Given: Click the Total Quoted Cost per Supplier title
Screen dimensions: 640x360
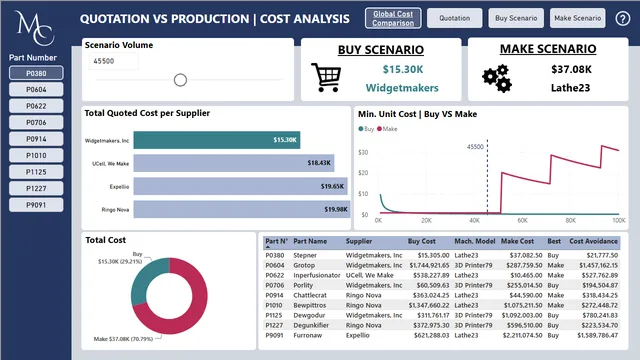Looking at the screenshot, I should tap(147, 113).
